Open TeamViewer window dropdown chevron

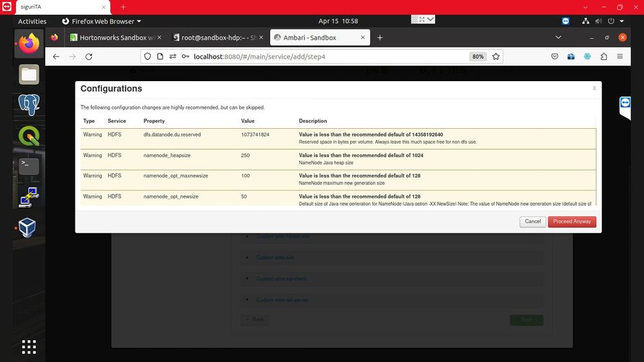click(585, 7)
